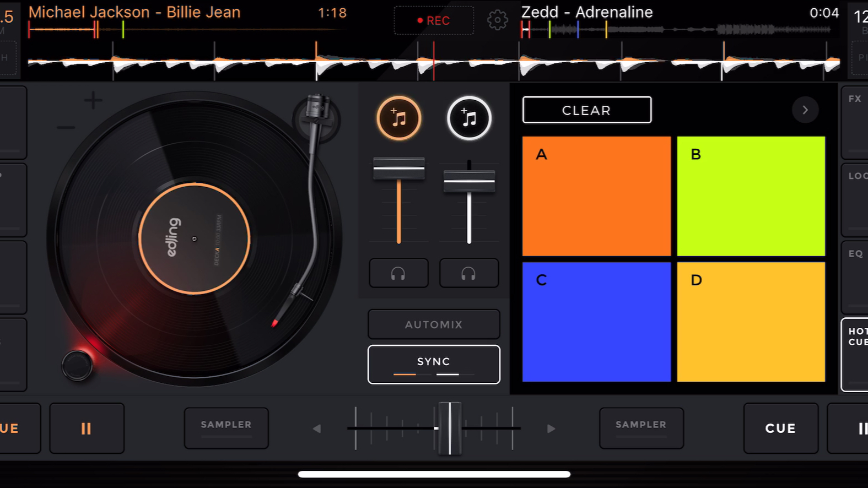Trigger the yellow hot cue pad D
868x488 pixels.
(x=751, y=322)
